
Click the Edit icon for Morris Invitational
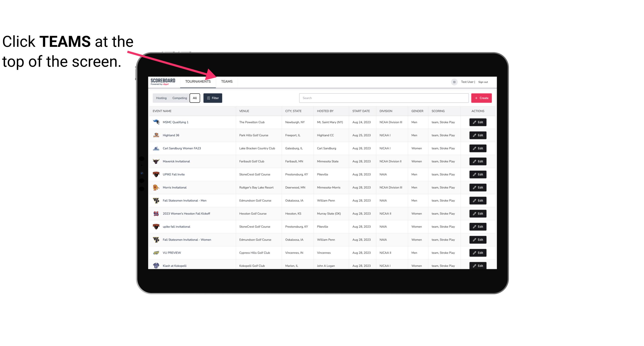(x=478, y=187)
